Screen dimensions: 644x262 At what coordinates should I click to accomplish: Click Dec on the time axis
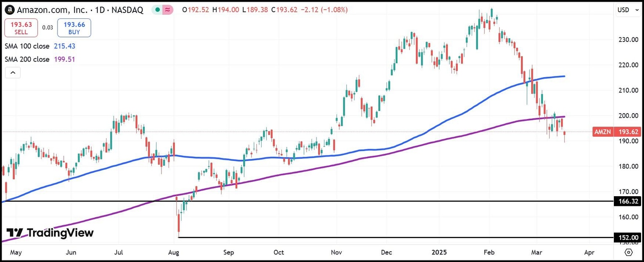point(387,252)
